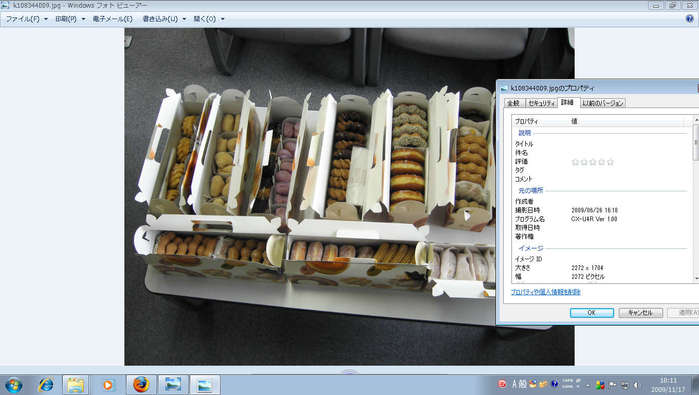Viewport: 699px width, 395px height.
Task: Click the 説明 section heading
Action: pos(524,133)
